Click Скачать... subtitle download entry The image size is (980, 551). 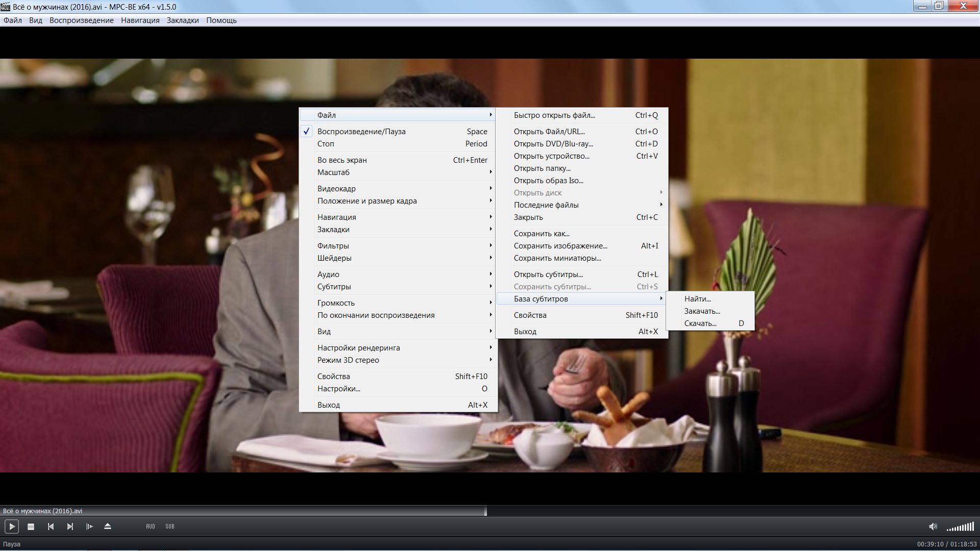(700, 323)
